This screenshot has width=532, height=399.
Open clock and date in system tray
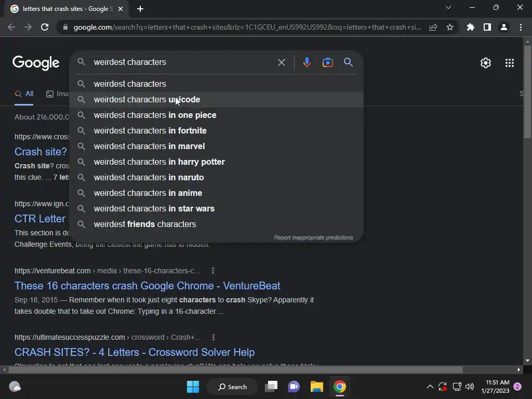click(495, 387)
